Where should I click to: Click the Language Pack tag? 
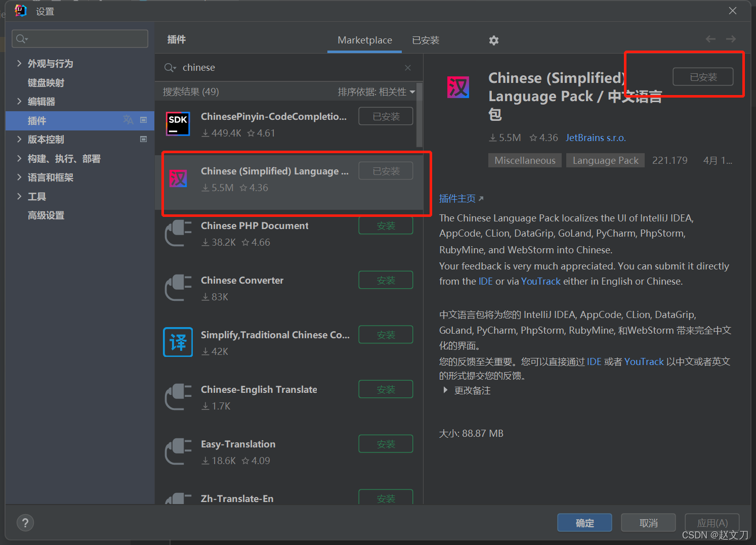(605, 160)
